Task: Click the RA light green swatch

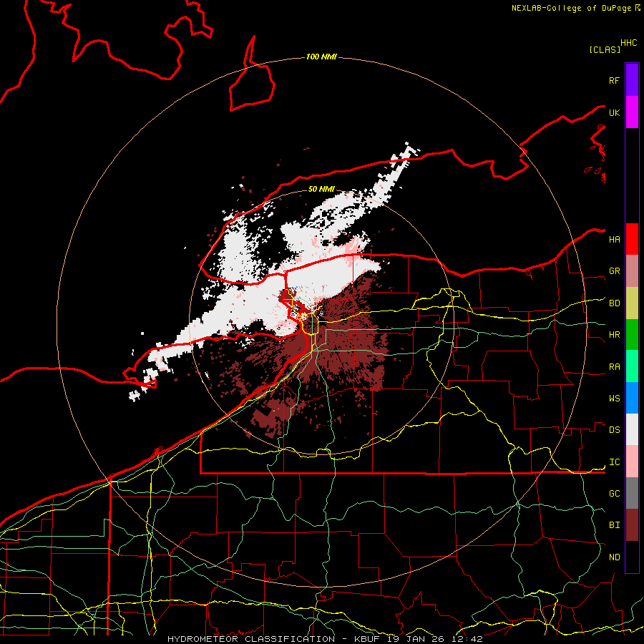Action: tap(632, 366)
